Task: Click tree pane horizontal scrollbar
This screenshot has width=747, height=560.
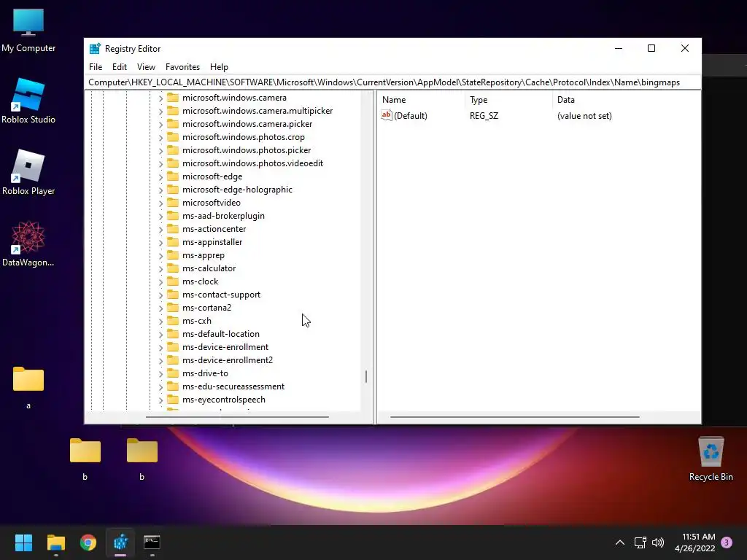Action: 237,417
